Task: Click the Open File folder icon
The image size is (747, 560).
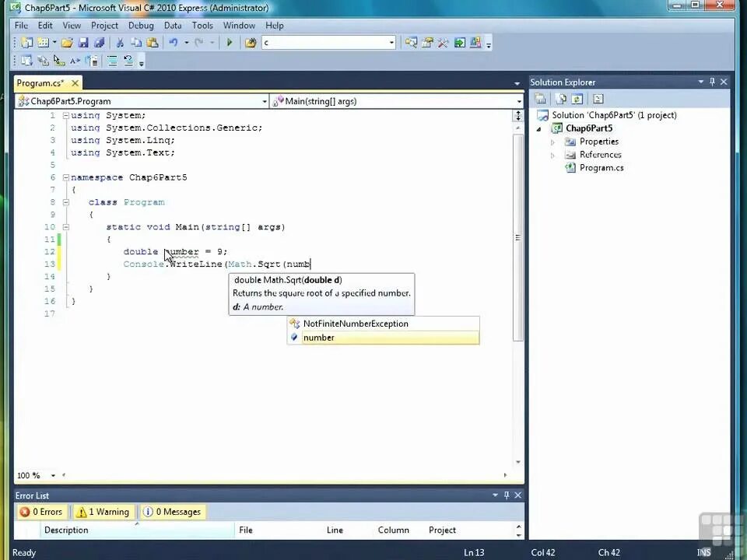Action: (67, 43)
